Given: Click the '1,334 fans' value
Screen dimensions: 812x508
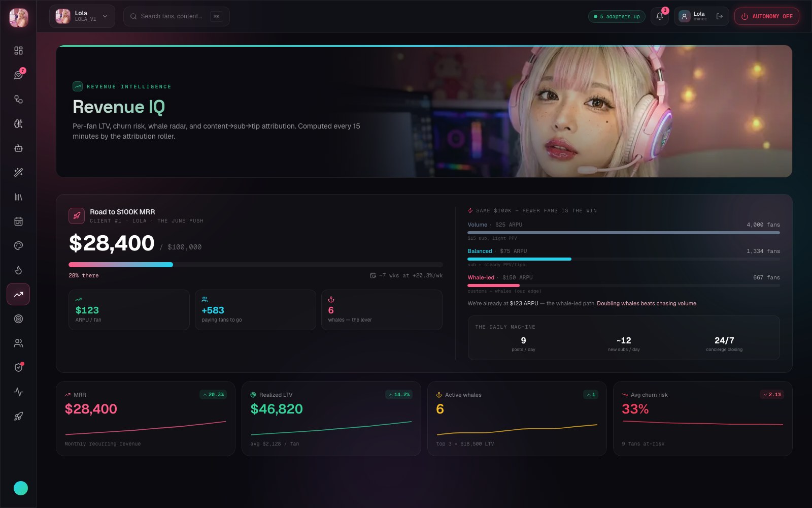Looking at the screenshot, I should (x=763, y=251).
